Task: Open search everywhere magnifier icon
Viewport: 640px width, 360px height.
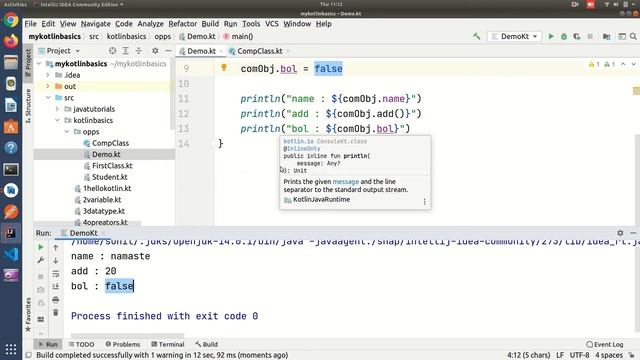Action: (x=633, y=36)
